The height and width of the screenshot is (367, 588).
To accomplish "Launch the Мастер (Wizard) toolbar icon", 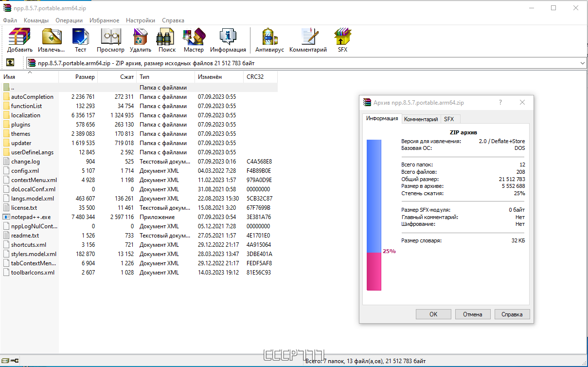I will pos(194,40).
